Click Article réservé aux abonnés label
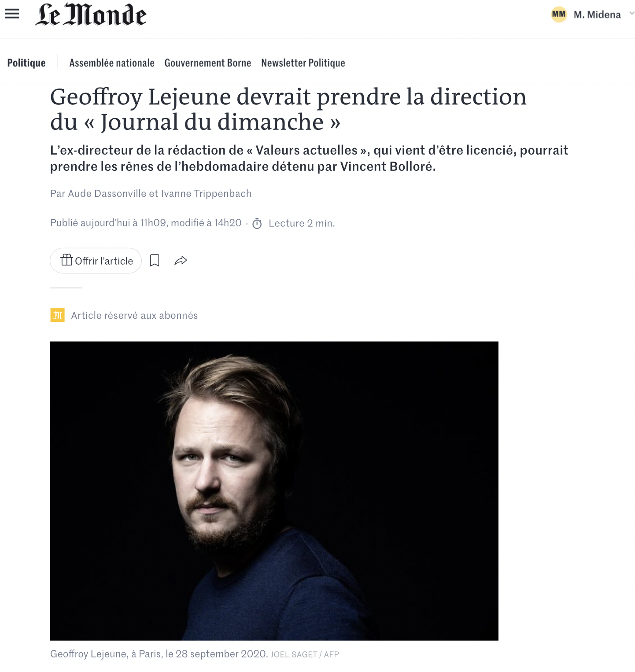635x672 pixels. [x=134, y=315]
